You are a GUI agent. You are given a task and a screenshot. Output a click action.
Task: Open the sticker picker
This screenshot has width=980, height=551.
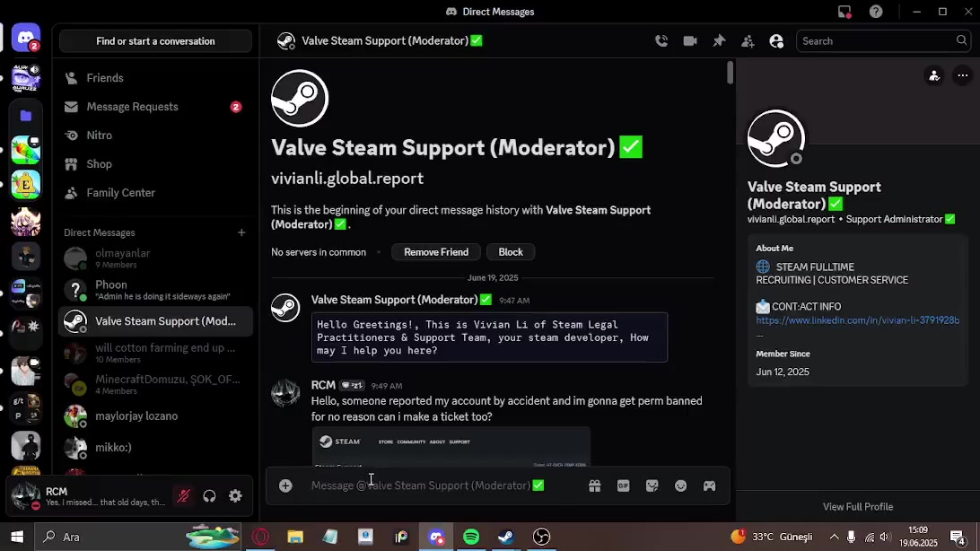(652, 485)
